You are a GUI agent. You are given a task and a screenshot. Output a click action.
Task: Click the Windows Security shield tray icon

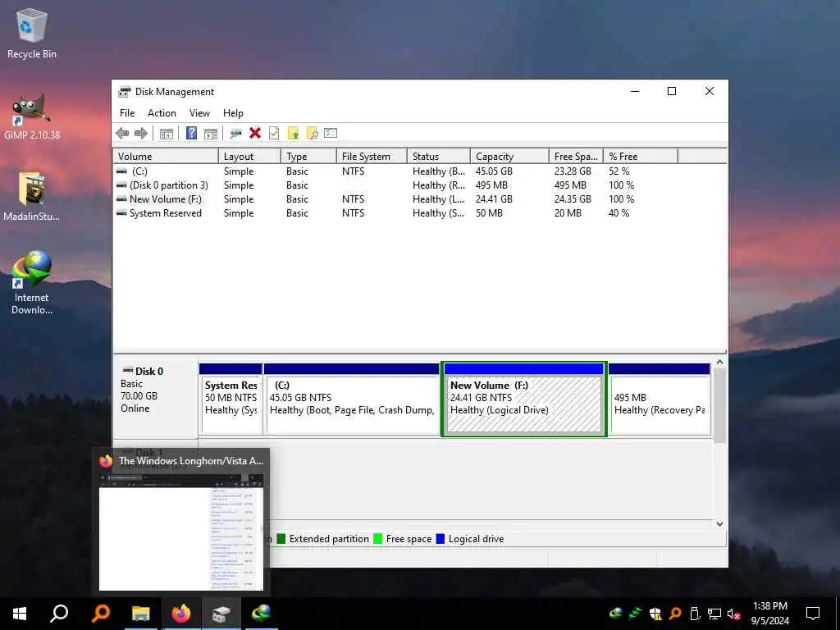click(655, 614)
